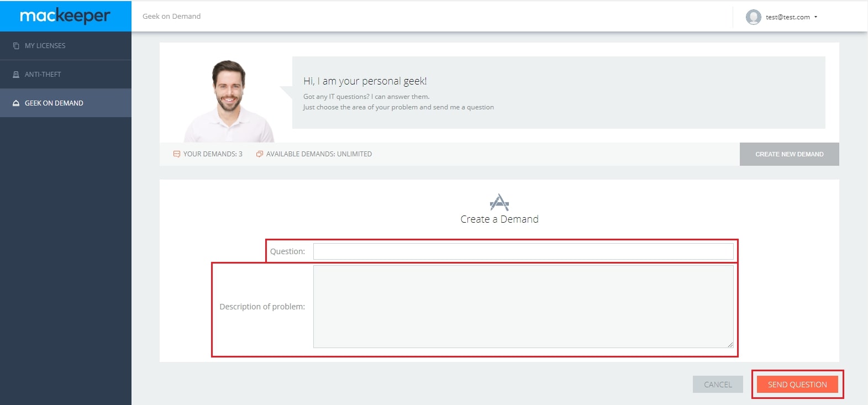Click the Anti-Theft sidebar icon
The height and width of the screenshot is (405, 868).
[x=16, y=75]
